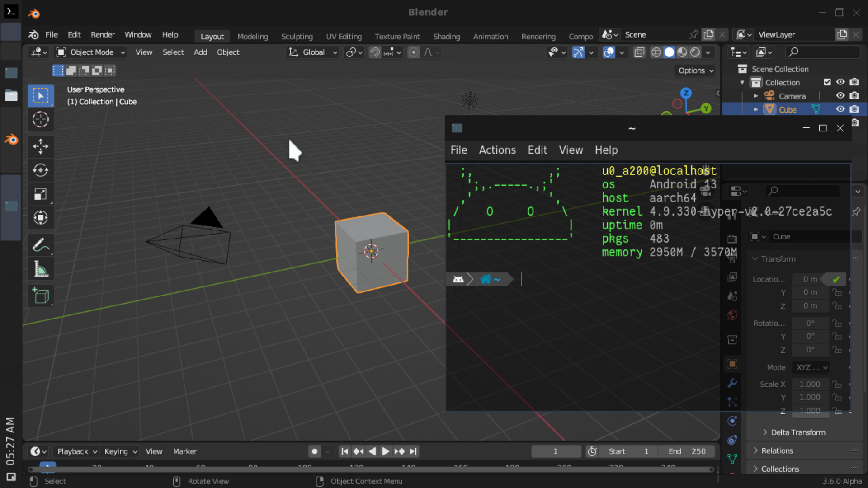Select the Annotate tool
868x488 pixels.
[x=41, y=244]
